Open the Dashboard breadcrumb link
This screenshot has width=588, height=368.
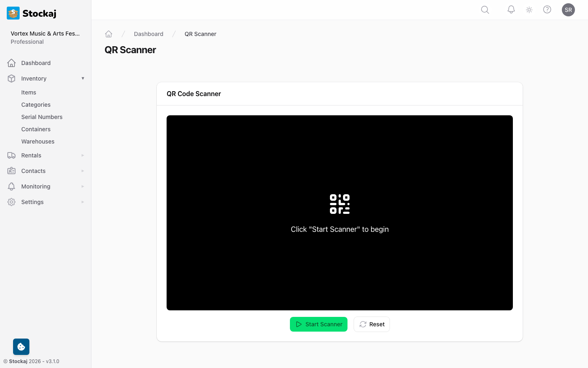(149, 34)
